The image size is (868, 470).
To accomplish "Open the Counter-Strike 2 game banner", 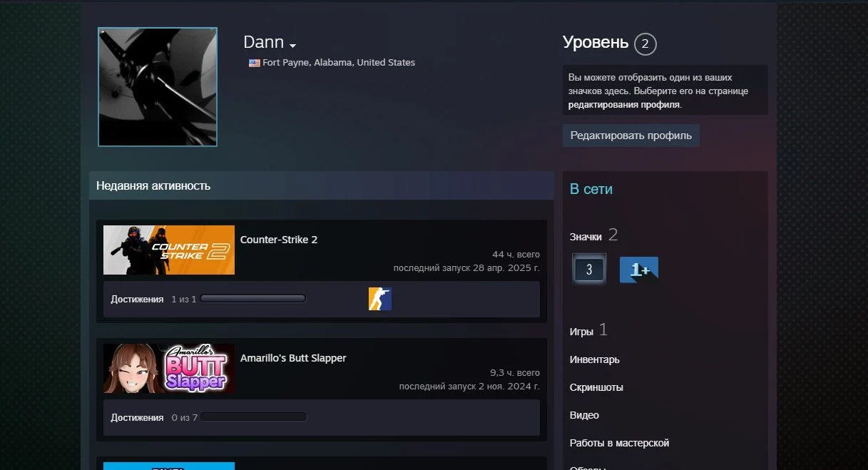I will point(169,250).
